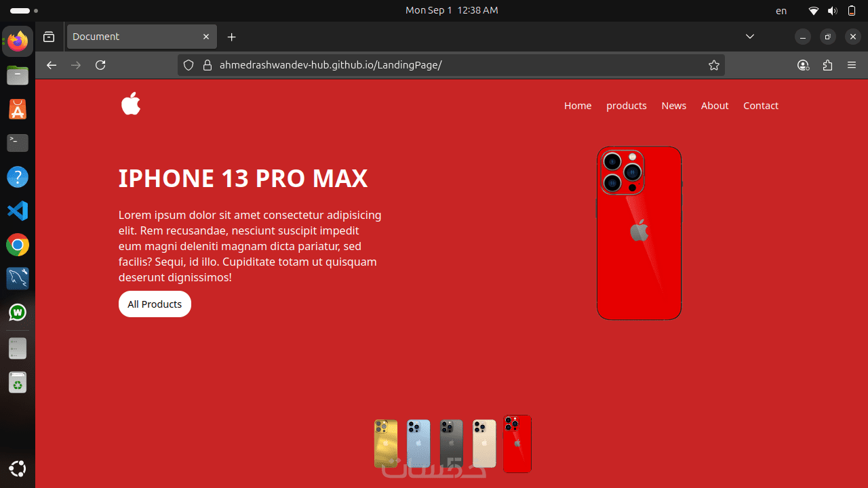Viewport: 868px width, 488px height.
Task: Click the shield tracking protection icon
Action: coord(189,65)
